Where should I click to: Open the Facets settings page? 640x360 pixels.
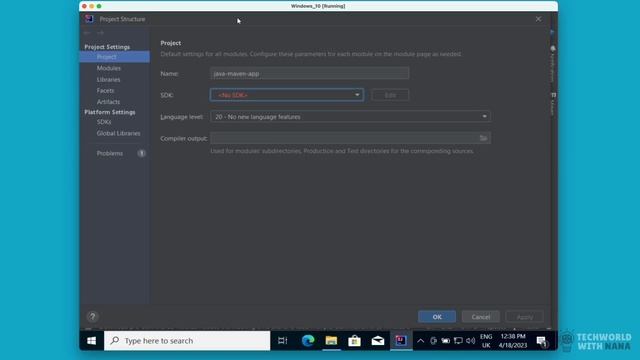(x=105, y=91)
